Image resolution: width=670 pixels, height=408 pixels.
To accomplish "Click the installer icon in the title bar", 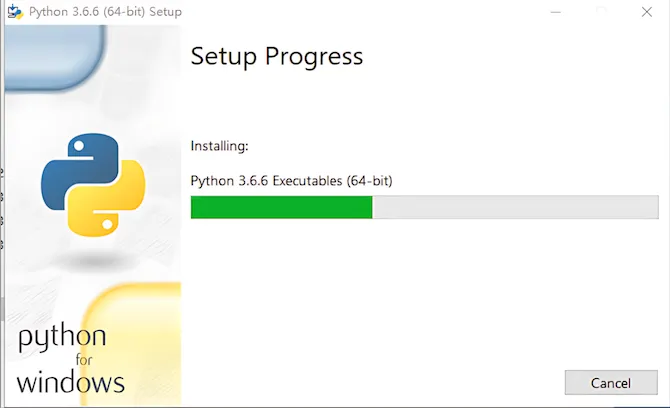I will [x=14, y=9].
